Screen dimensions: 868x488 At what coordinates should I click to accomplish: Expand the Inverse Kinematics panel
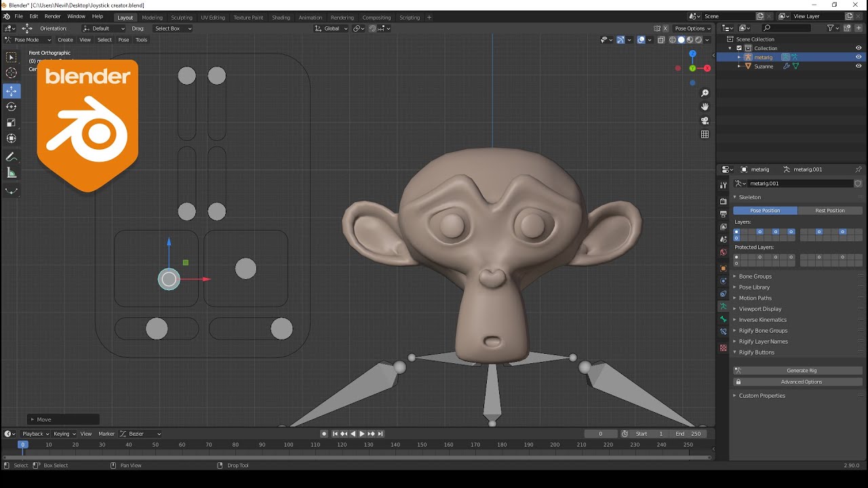pyautogui.click(x=762, y=320)
